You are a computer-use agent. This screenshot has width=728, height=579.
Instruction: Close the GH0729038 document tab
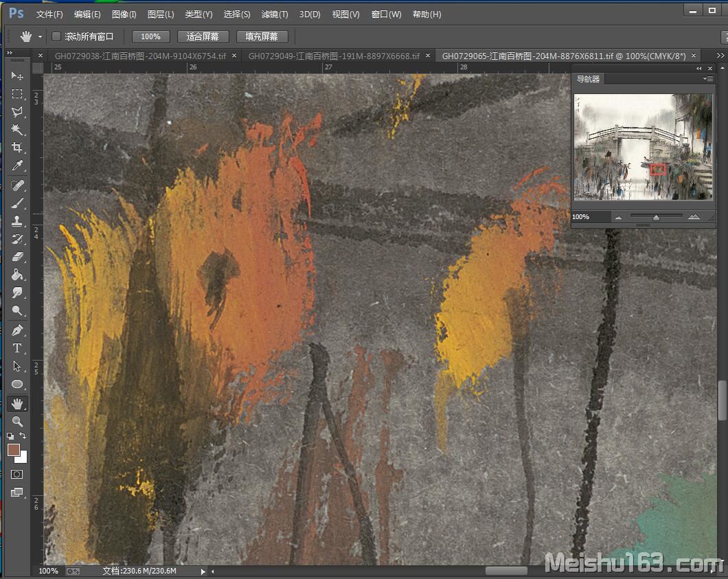pyautogui.click(x=234, y=56)
